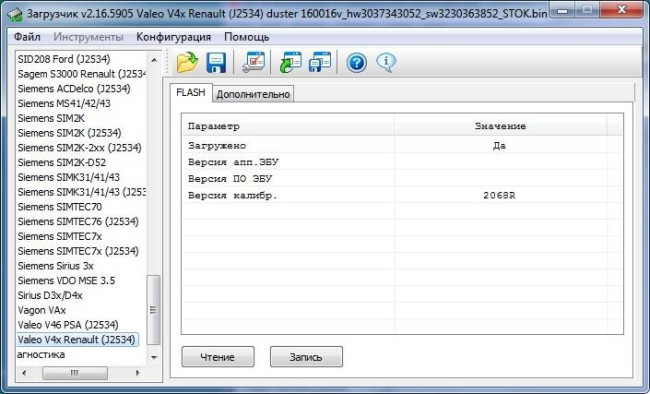Click the Значение column header

pyautogui.click(x=500, y=126)
